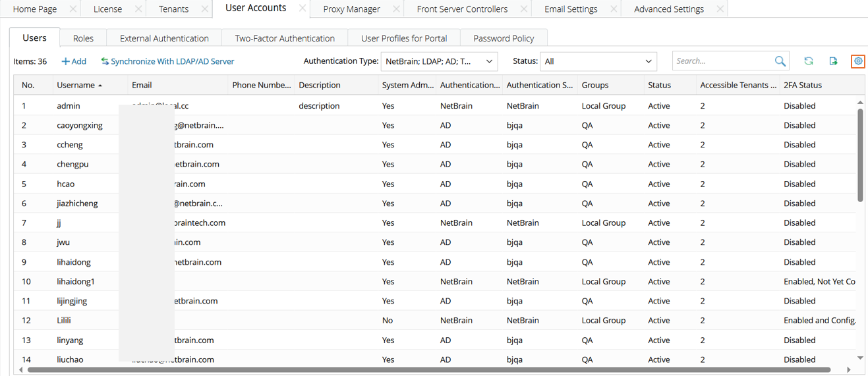Click the plus Add user icon

[x=65, y=62]
